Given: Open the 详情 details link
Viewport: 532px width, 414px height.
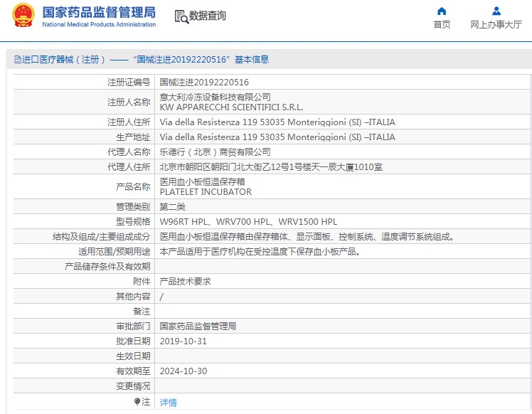Looking at the screenshot, I should pyautogui.click(x=169, y=403).
